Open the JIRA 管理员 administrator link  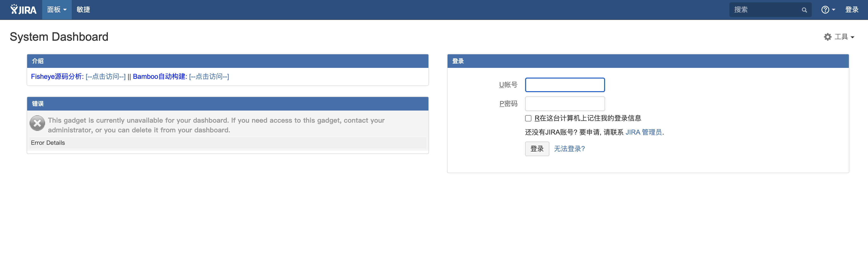pyautogui.click(x=644, y=132)
